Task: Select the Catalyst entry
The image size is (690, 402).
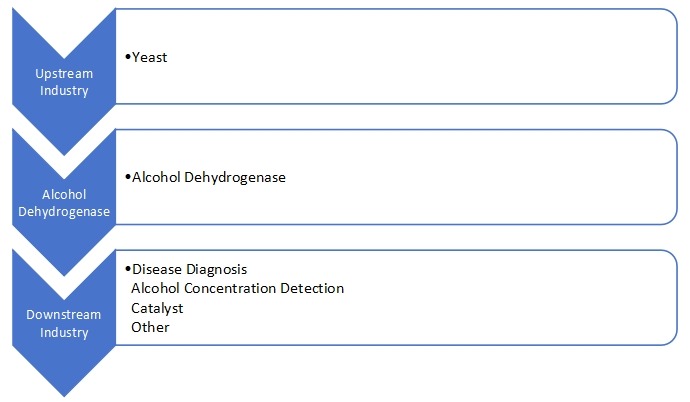Action: (x=157, y=307)
